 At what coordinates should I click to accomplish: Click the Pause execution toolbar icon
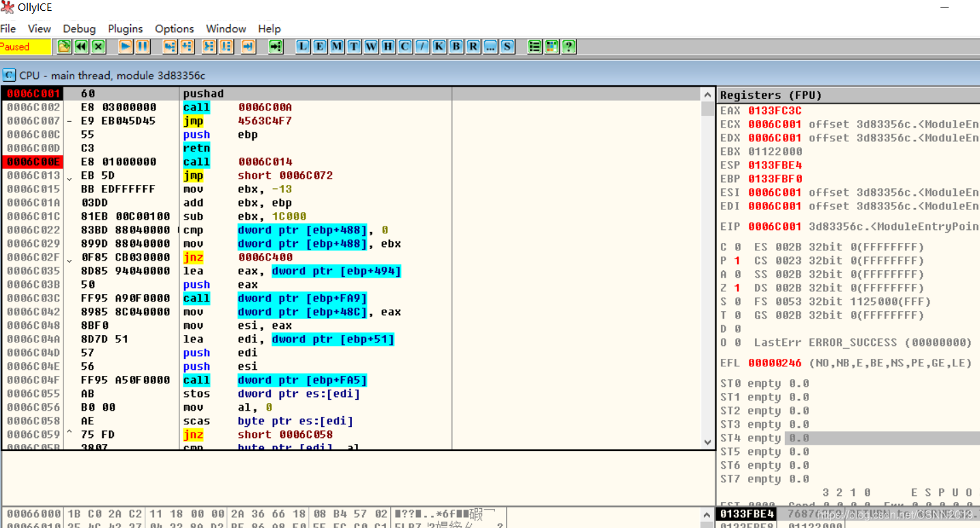[143, 46]
